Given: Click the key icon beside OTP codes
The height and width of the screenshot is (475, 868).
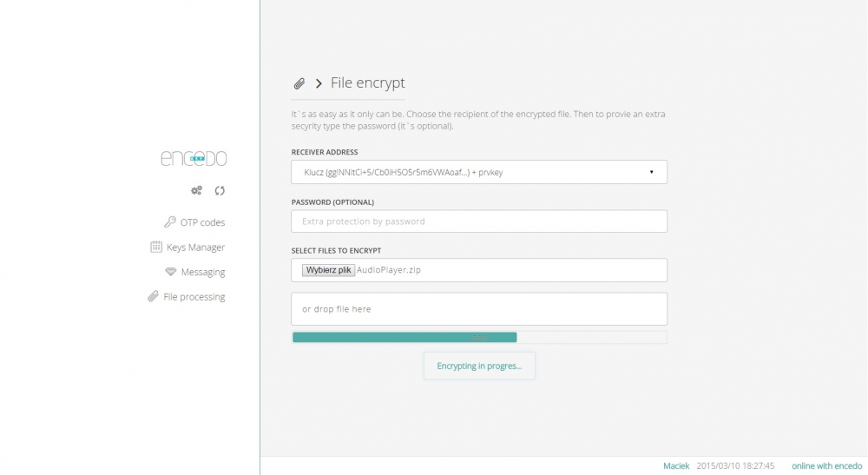Looking at the screenshot, I should click(170, 222).
